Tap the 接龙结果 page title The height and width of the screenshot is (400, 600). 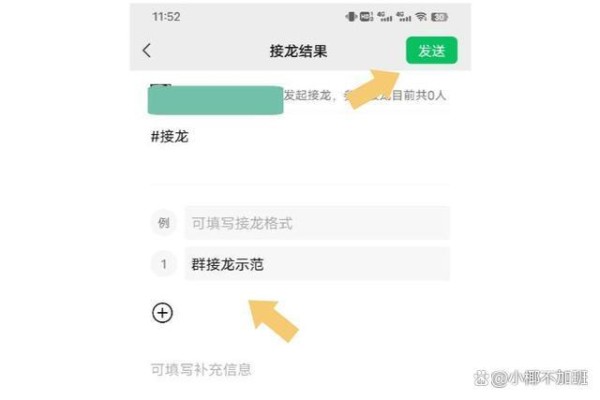point(298,51)
